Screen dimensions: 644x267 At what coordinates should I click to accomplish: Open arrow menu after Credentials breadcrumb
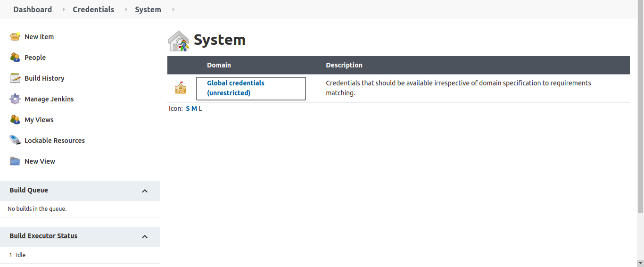[x=126, y=9]
